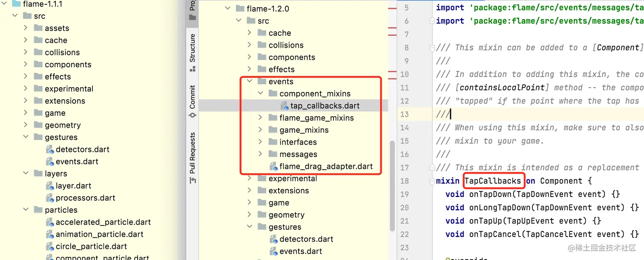Click events.dart icon under flame-1.2.0 gestures
The width and height of the screenshot is (644, 260).
click(273, 251)
